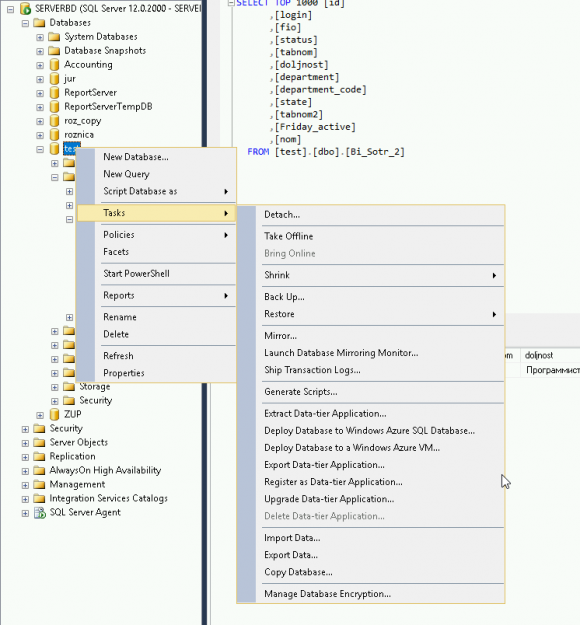Click the Replication folder icon
The height and width of the screenshot is (625, 580).
point(39,456)
